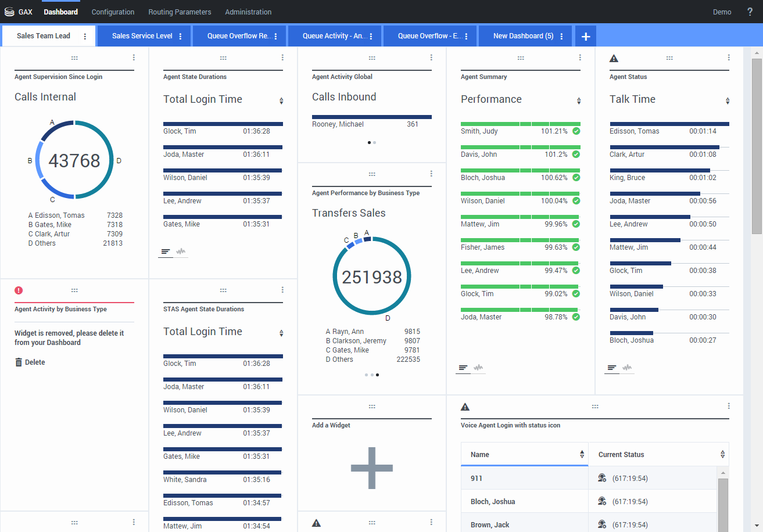Switch Agent Status widget to bar list view
Viewport: 763px width, 532px height.
click(611, 368)
